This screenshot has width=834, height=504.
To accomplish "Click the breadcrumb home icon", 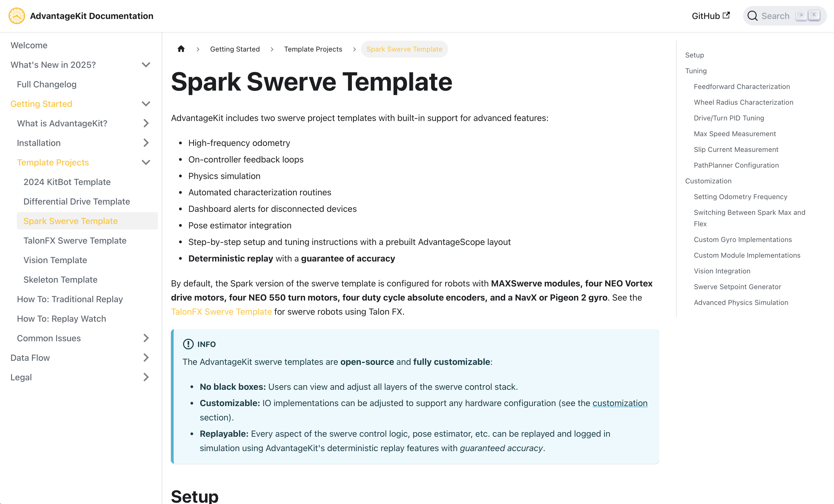I will point(181,49).
